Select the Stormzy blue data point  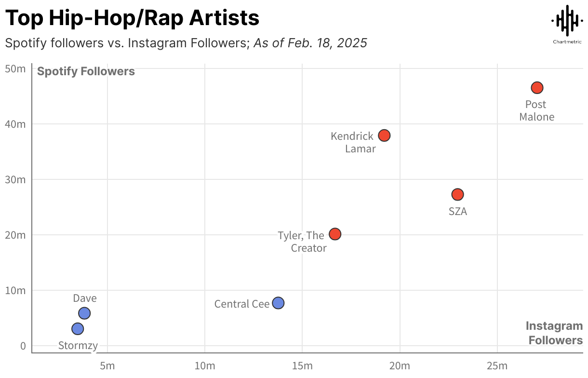coord(78,329)
